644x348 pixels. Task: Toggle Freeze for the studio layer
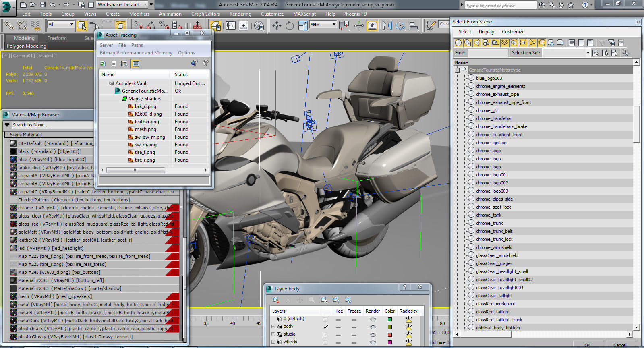[x=354, y=334]
